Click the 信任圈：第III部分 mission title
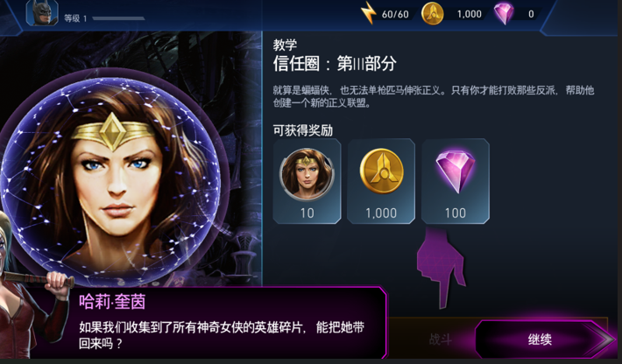The image size is (622, 364). 335,63
